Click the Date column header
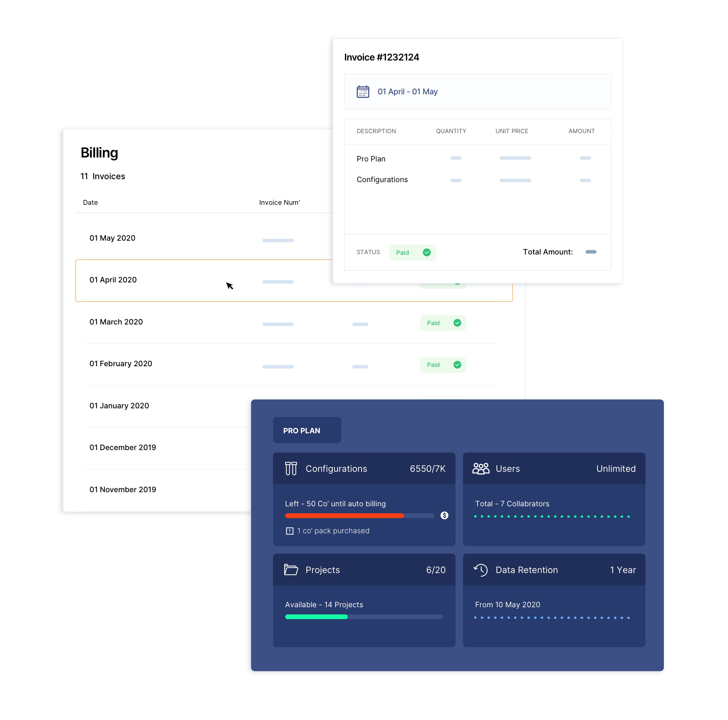Viewport: 728px width, 720px height. 90,202
